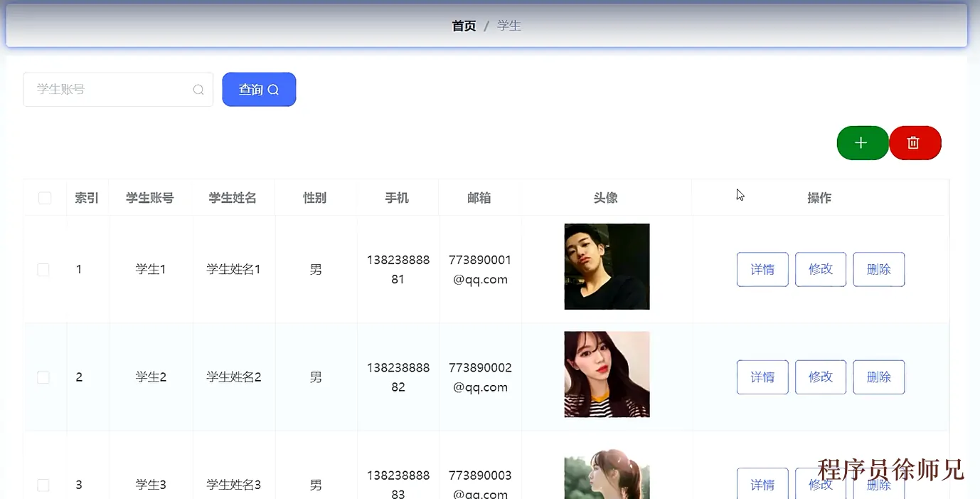Viewport: 980px width, 499px height.
Task: Click email 773890001@qq.com
Action: click(480, 270)
